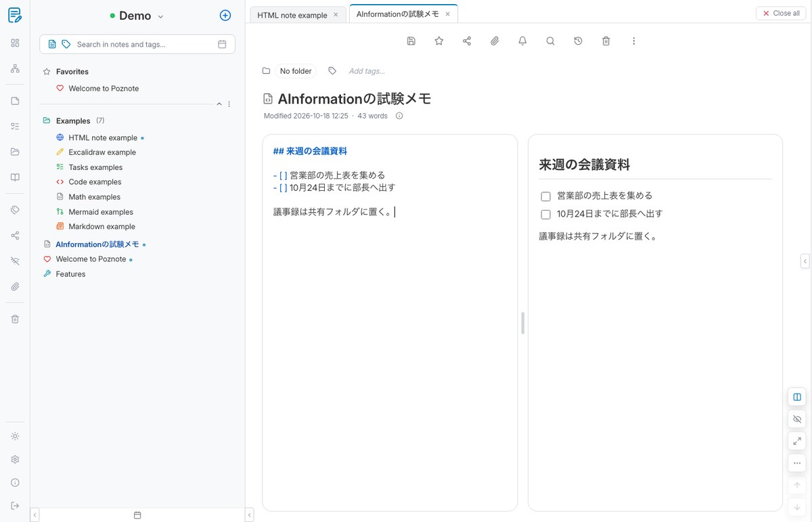Viewport: 812px width, 522px height.
Task: Set a reminder with bell icon
Action: click(x=522, y=41)
